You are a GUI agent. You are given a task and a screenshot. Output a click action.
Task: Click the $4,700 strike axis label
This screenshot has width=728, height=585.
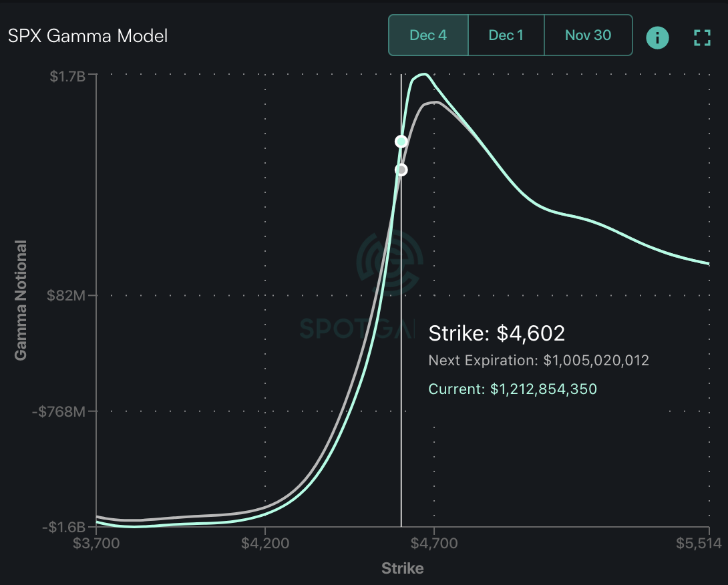[434, 543]
